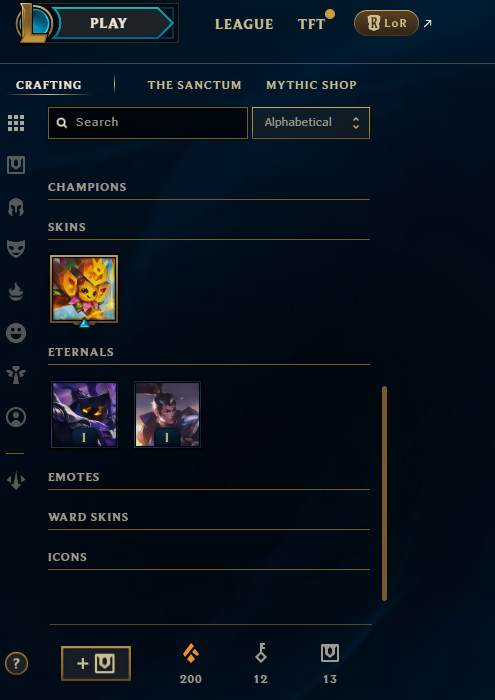Click the key fragments icon showing 12
Screen dimensions: 495x700
(261, 654)
